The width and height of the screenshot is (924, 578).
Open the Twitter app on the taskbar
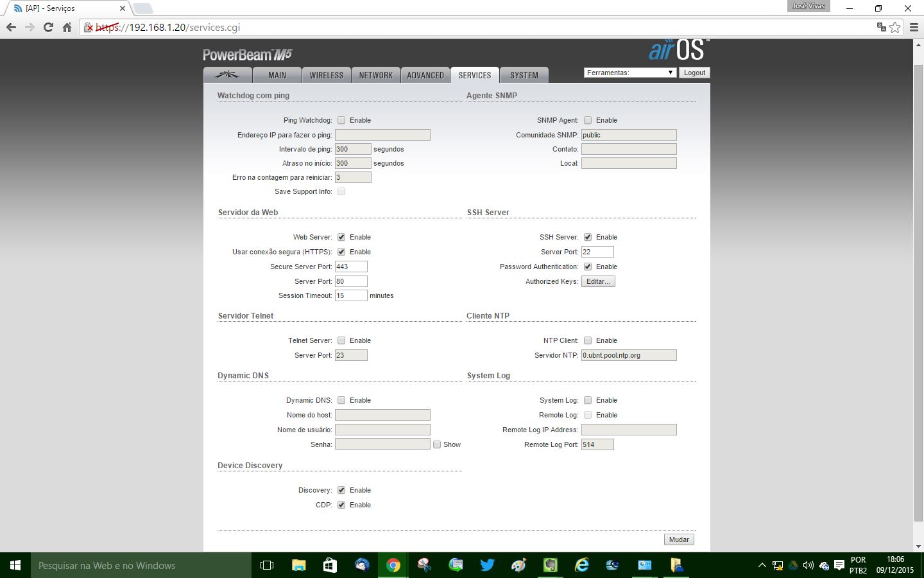coord(487,565)
